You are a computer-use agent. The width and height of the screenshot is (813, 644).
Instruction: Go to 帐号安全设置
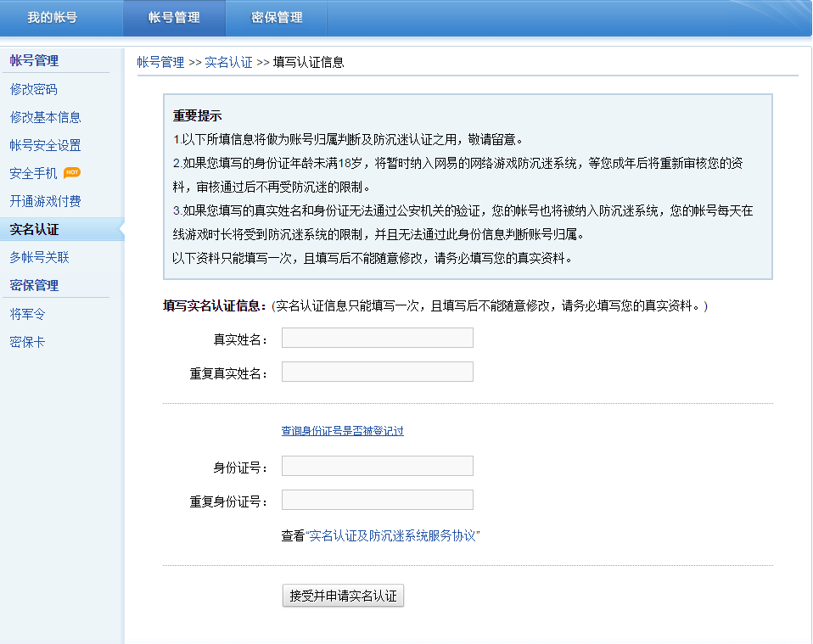tap(46, 145)
